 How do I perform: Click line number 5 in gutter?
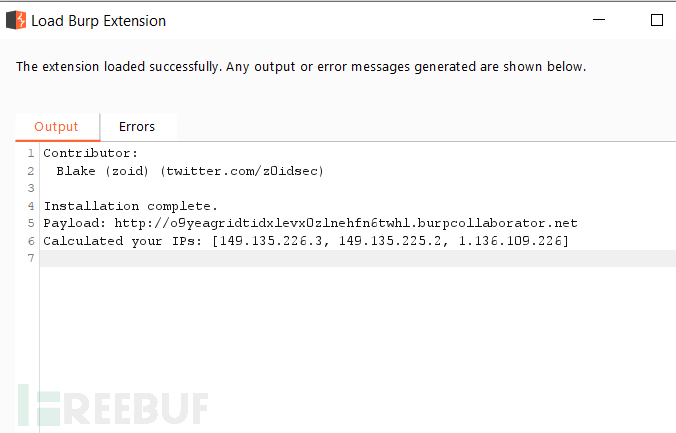31,223
